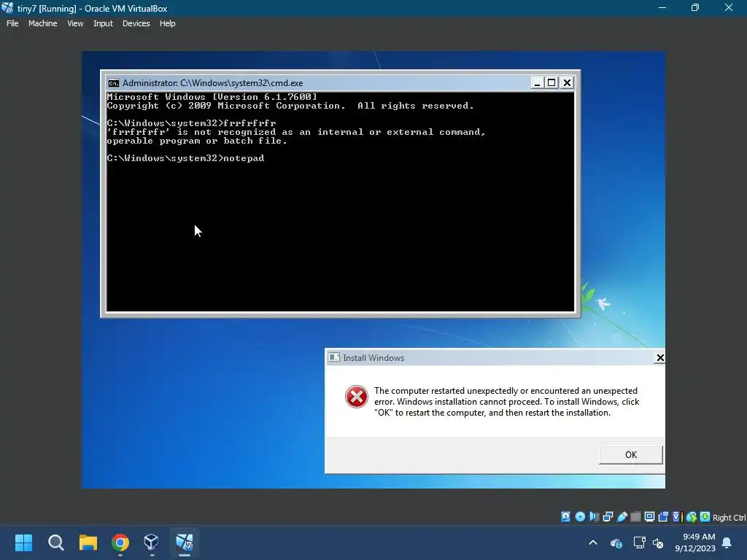747x560 pixels.
Task: Open the notifications bell
Action: click(727, 542)
